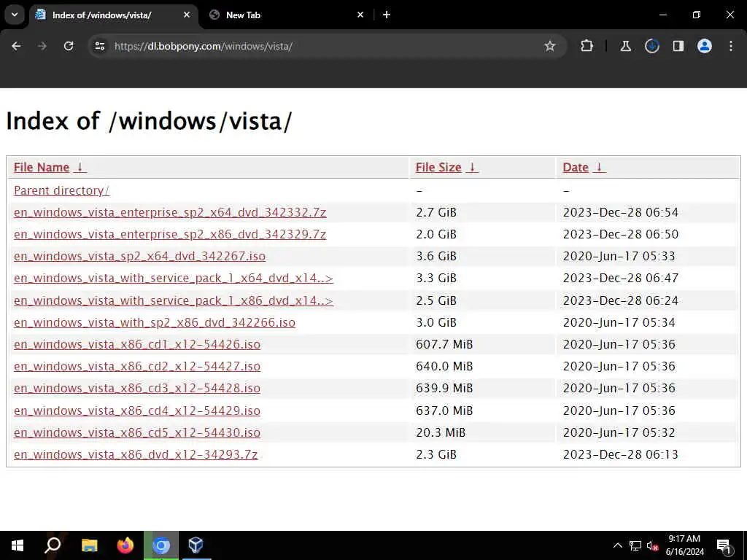
Task: Download the x86 cd1 x12-54426 iso
Action: tap(137, 344)
